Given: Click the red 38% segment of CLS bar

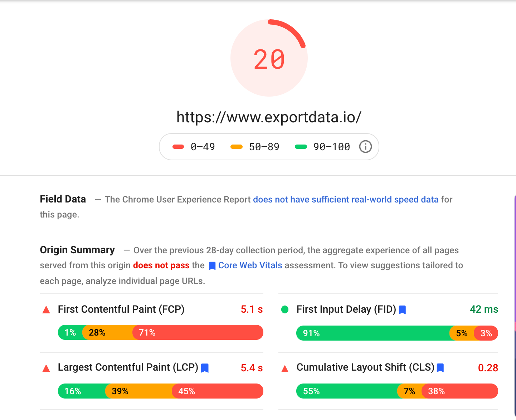Looking at the screenshot, I should point(460,391).
